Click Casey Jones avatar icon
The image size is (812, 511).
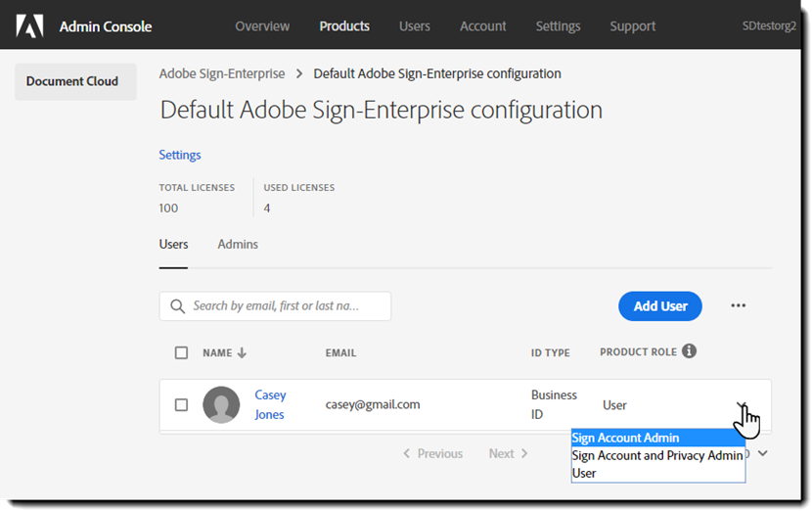point(221,404)
